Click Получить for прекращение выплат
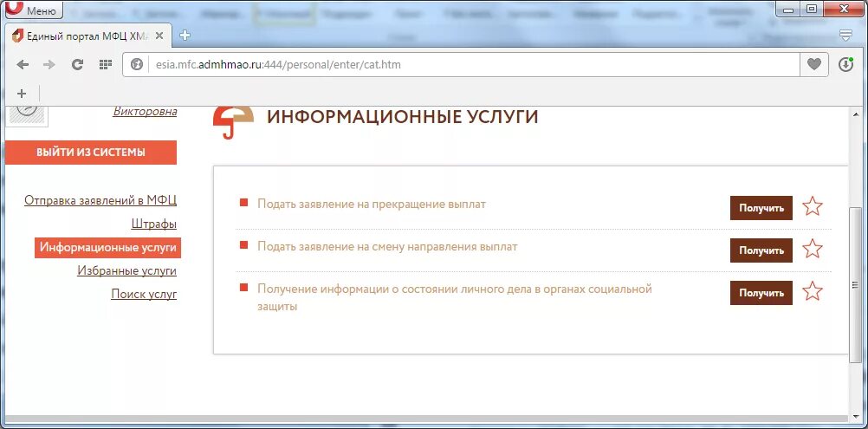Screen dimensions: 868x429 tap(761, 208)
